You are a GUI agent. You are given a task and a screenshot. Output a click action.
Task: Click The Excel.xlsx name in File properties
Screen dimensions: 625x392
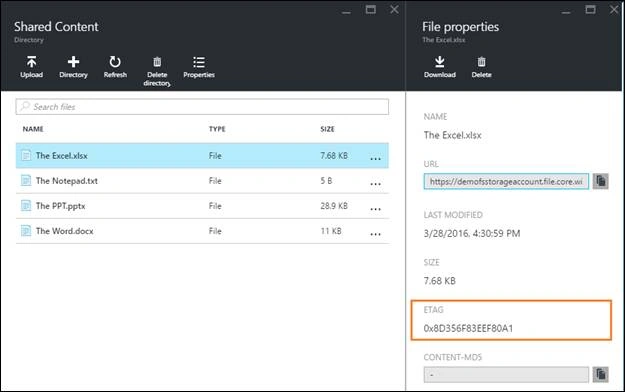[452, 135]
